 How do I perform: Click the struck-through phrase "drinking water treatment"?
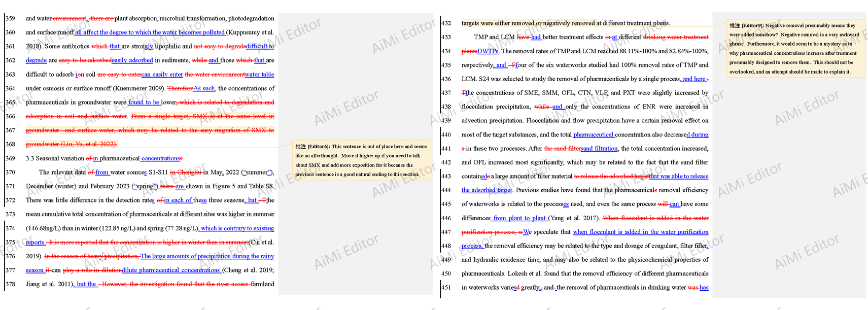(676, 37)
